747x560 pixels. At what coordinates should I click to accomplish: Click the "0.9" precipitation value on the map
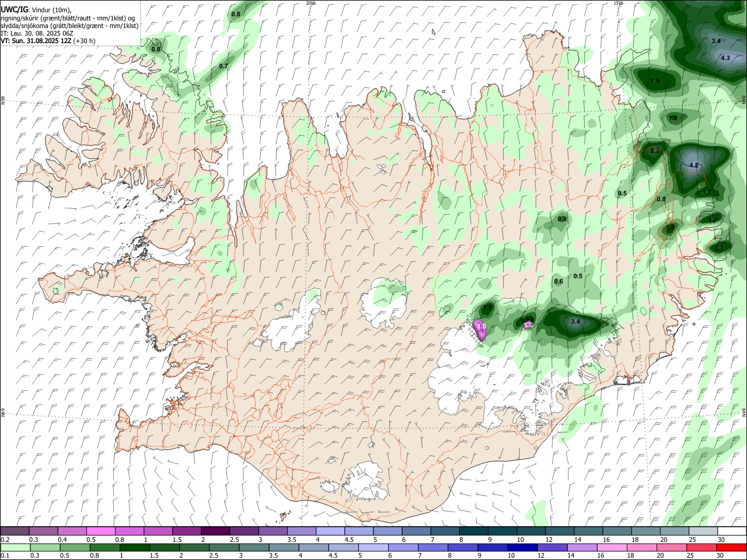(x=562, y=219)
